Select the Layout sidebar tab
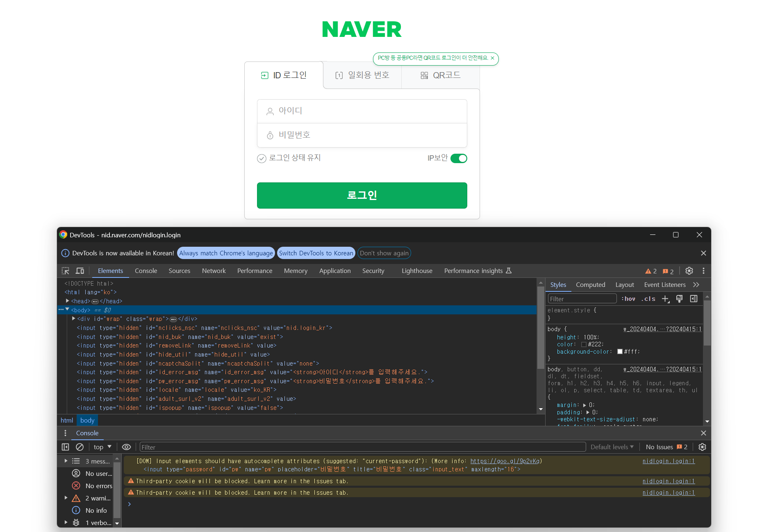771x532 pixels. click(x=624, y=285)
